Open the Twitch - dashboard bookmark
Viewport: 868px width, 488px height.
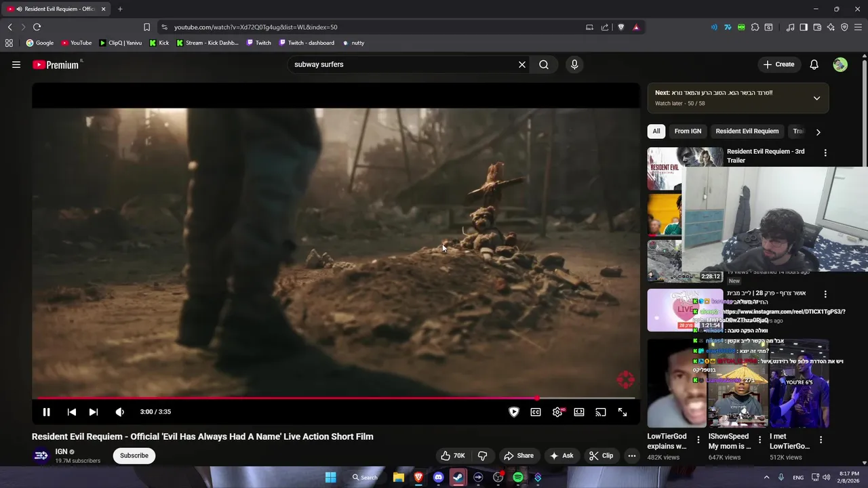coord(307,43)
